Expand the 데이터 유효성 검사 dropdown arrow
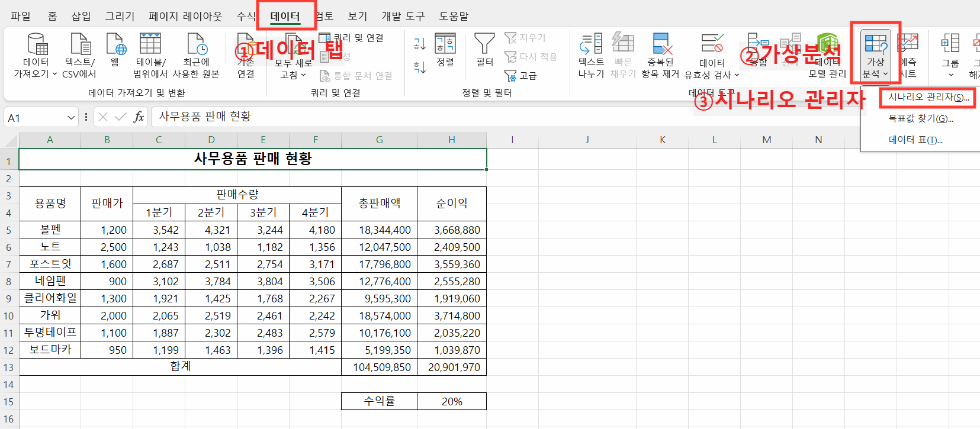Screen dimensions: 980x429 [x=737, y=75]
